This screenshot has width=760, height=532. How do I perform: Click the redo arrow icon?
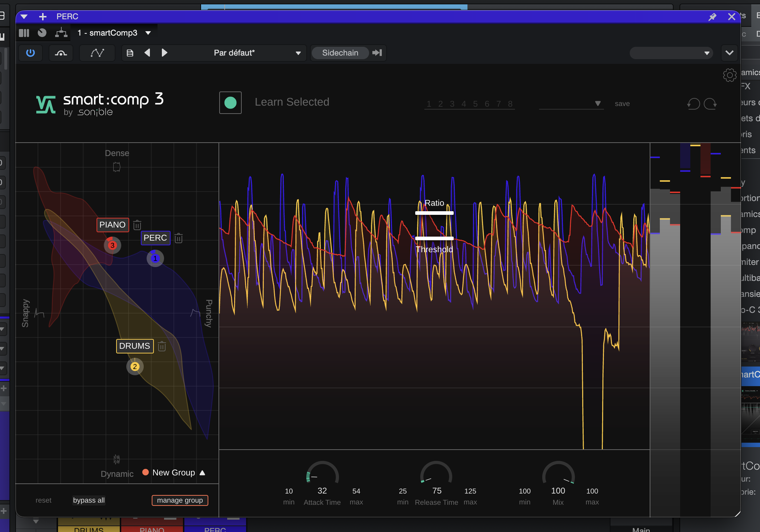(710, 104)
